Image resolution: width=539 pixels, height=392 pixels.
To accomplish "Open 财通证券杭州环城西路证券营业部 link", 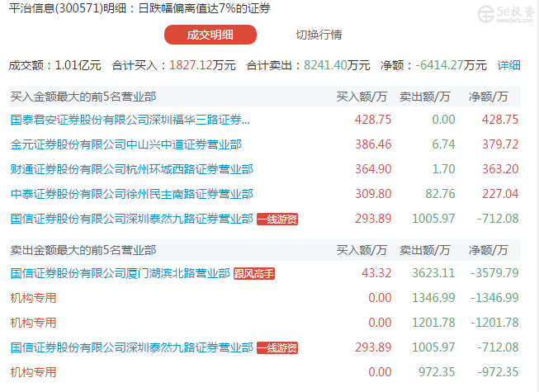I will [132, 169].
